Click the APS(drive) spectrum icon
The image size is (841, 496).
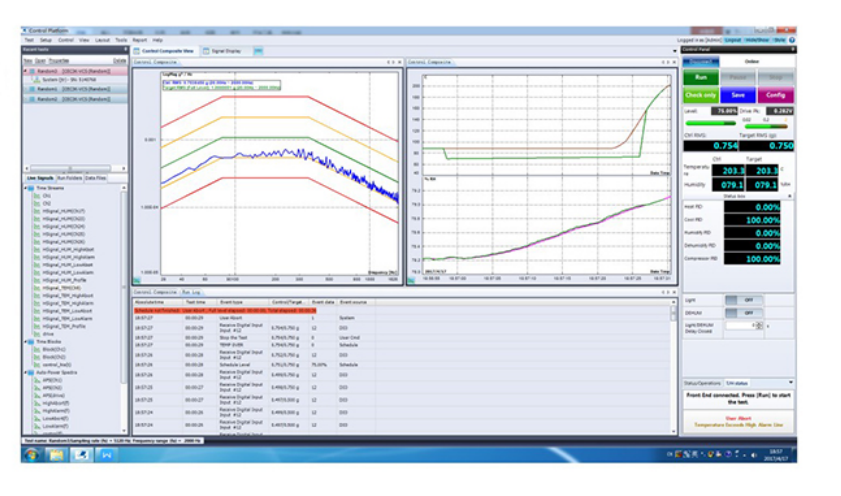click(37, 396)
